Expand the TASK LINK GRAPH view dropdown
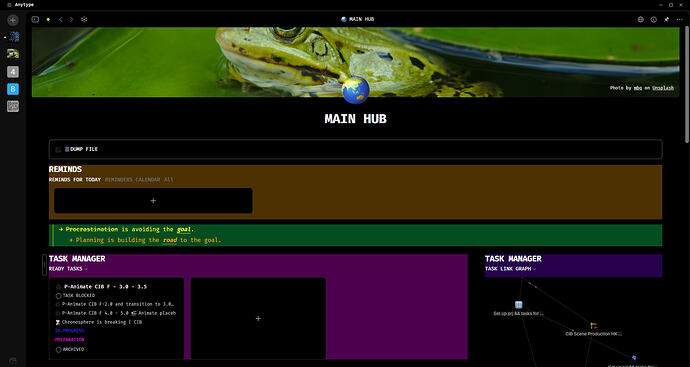Screen dimensions: 690x367 pyautogui.click(x=534, y=269)
